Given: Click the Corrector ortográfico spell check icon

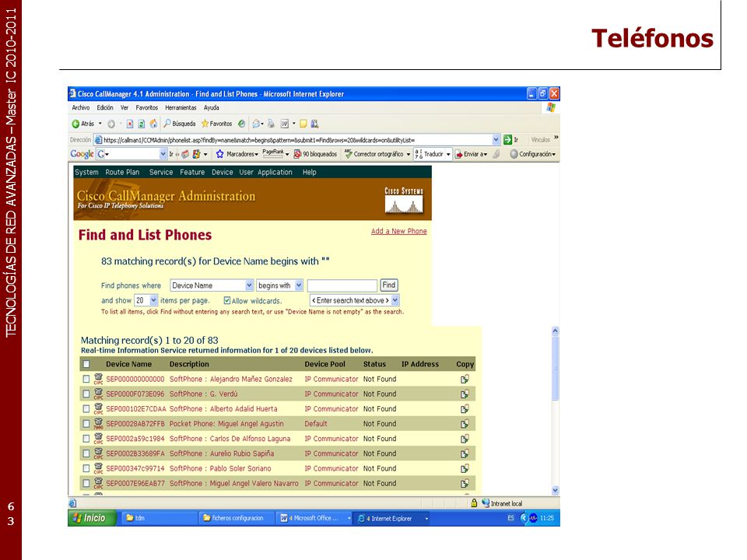Looking at the screenshot, I should pos(349,154).
